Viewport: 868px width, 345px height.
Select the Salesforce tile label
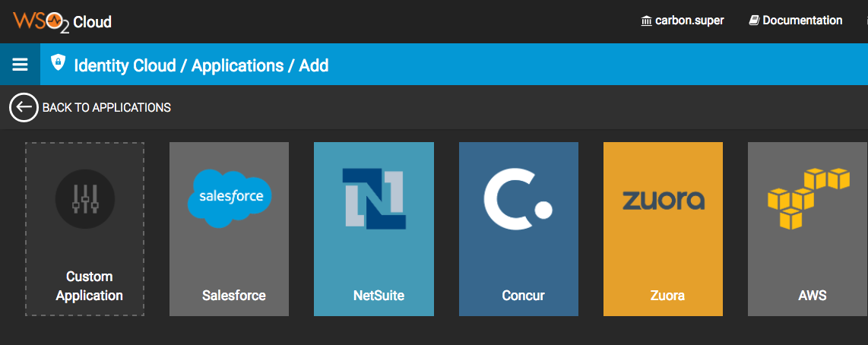234,295
